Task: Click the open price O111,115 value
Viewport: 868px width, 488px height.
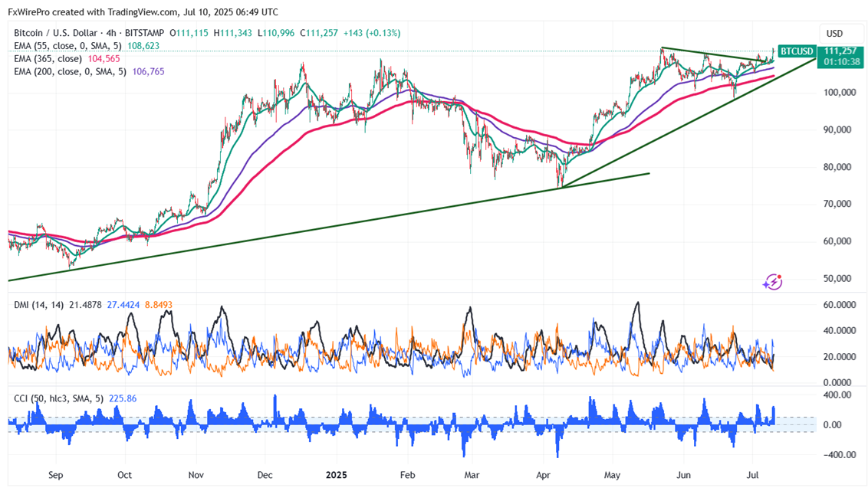Action: 189,33
